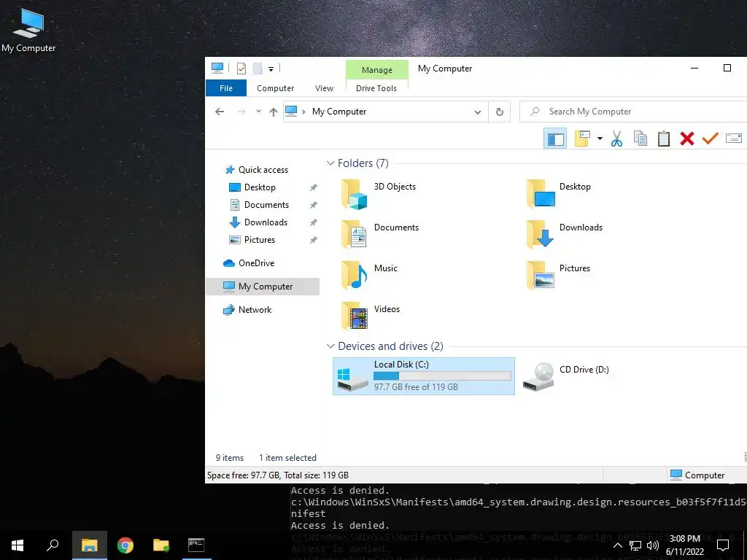This screenshot has width=747, height=560.
Task: Toggle the navigation pane toolbar button
Action: tap(555, 139)
